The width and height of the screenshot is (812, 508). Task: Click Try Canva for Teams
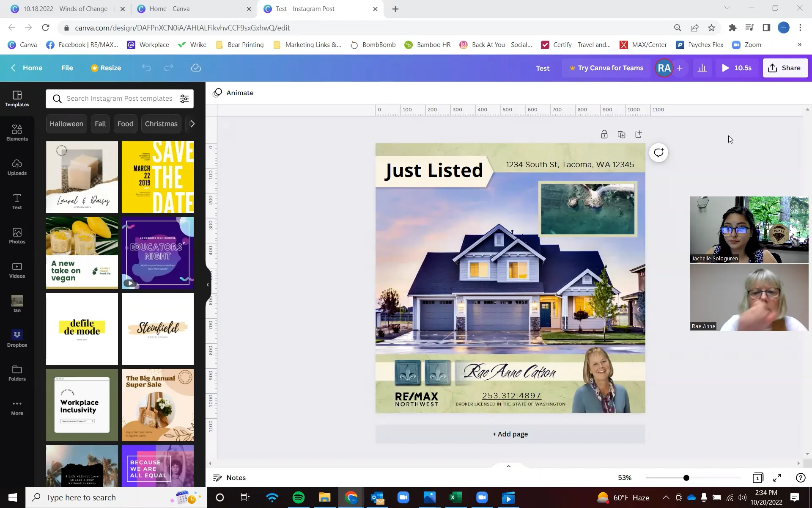click(606, 68)
